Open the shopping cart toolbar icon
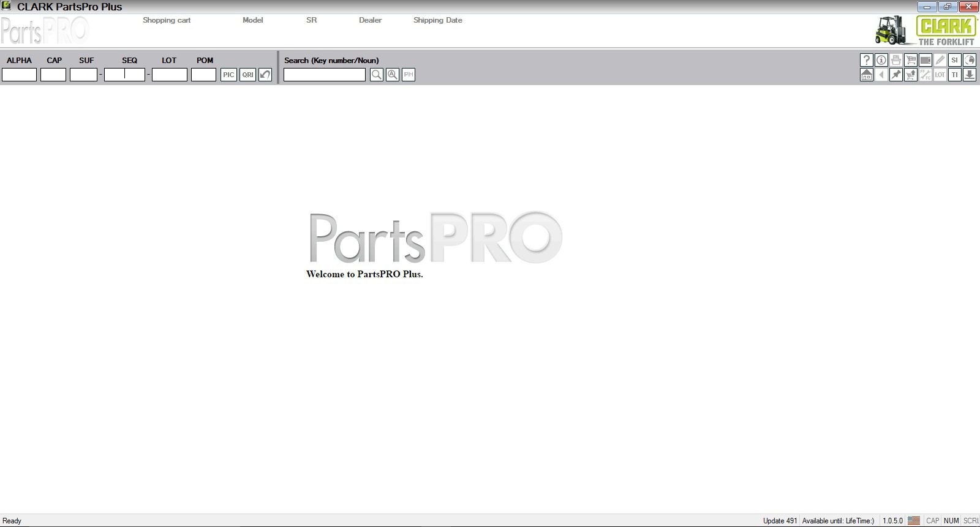The image size is (980, 527). [x=910, y=60]
